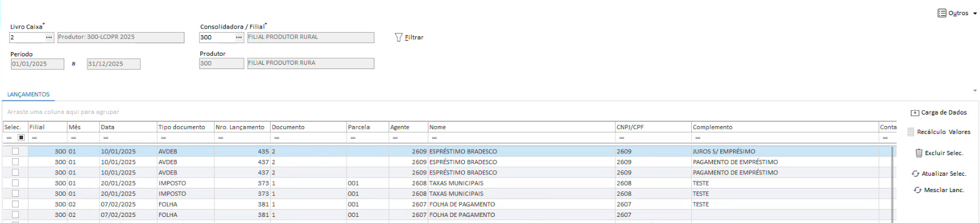The height and width of the screenshot is (223, 980).
Task: Run Recálculo Valores
Action: (939, 132)
